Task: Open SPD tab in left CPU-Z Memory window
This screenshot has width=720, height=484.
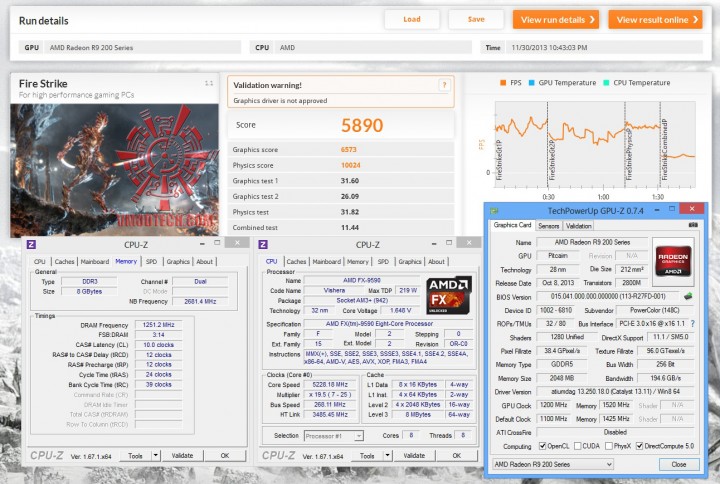Action: pyautogui.click(x=152, y=261)
